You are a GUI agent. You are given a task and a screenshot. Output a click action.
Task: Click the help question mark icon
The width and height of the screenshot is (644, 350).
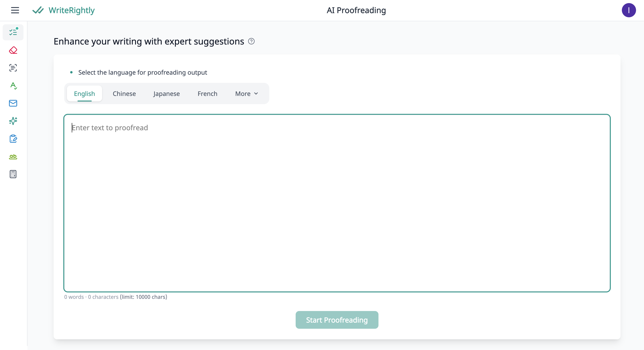[x=251, y=41]
